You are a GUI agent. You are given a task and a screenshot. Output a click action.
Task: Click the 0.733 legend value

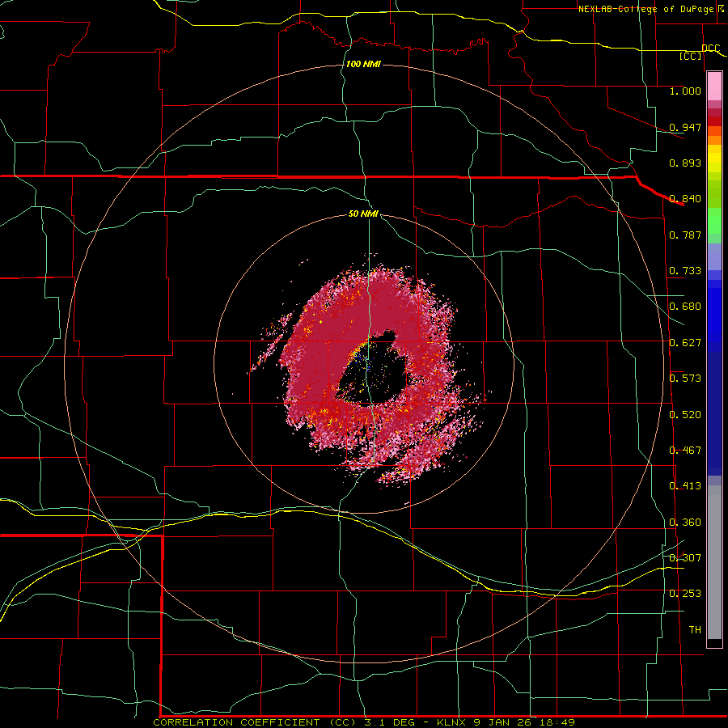[x=685, y=271]
